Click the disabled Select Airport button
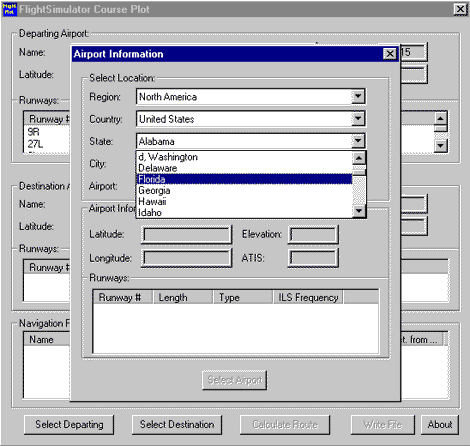 pos(234,380)
